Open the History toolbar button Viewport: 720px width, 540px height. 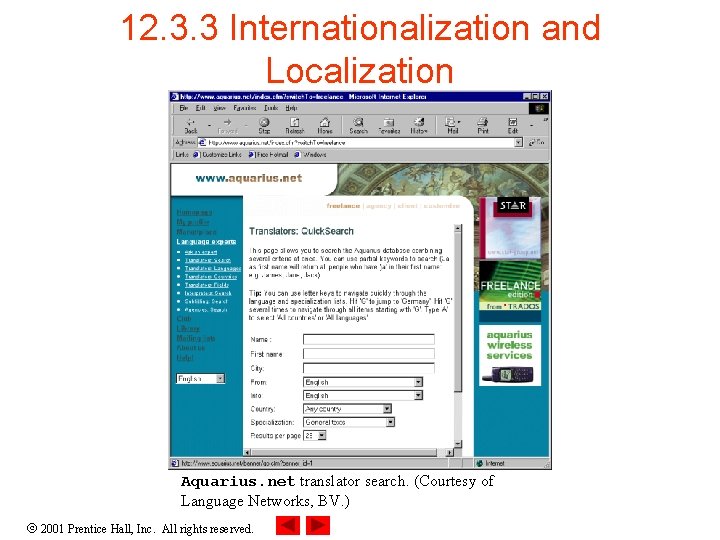(419, 125)
